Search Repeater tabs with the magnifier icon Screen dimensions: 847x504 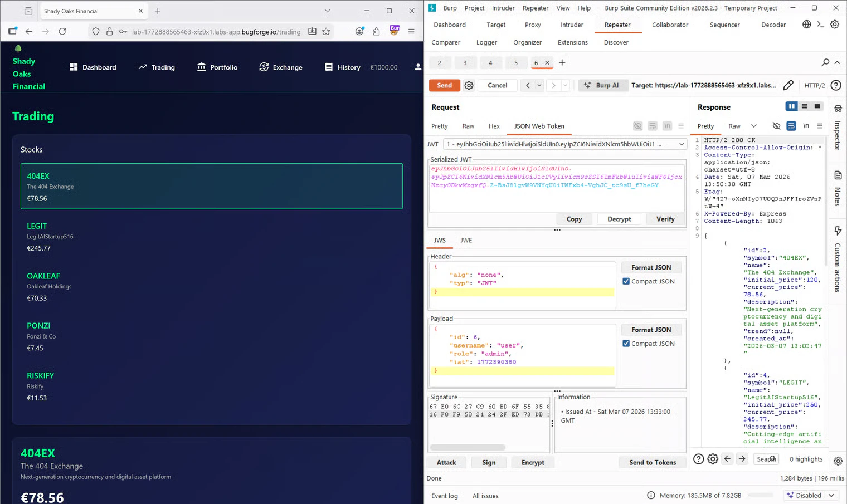825,62
